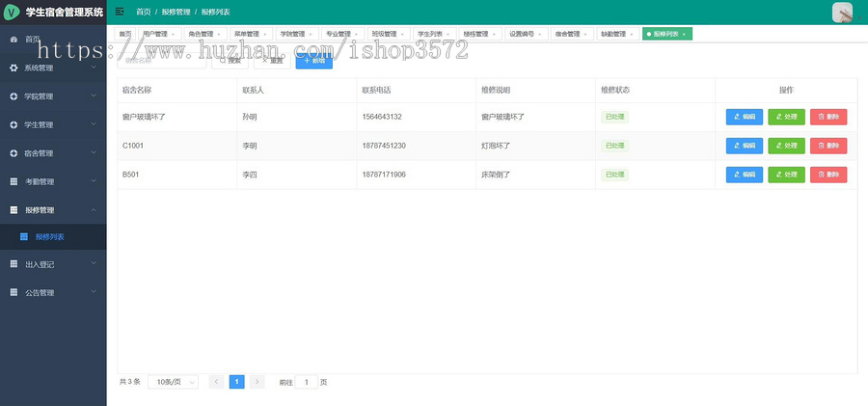Edit the C1001 repair record
The width and height of the screenshot is (868, 406).
pos(744,146)
